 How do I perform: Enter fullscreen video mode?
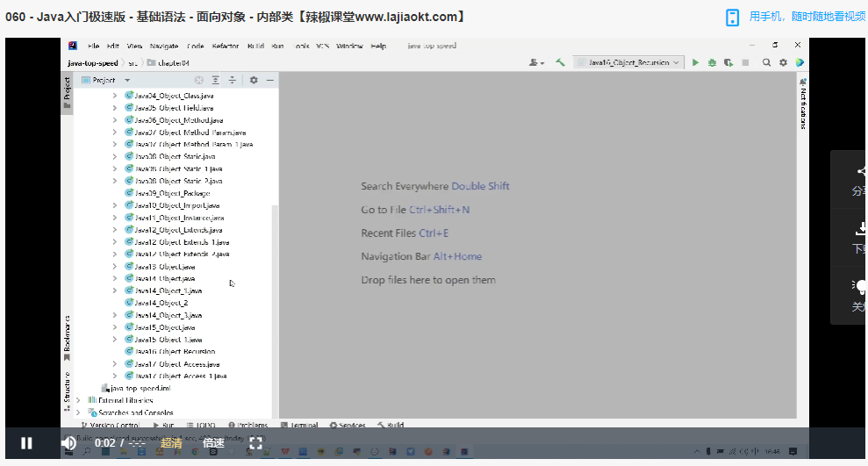coord(255,443)
